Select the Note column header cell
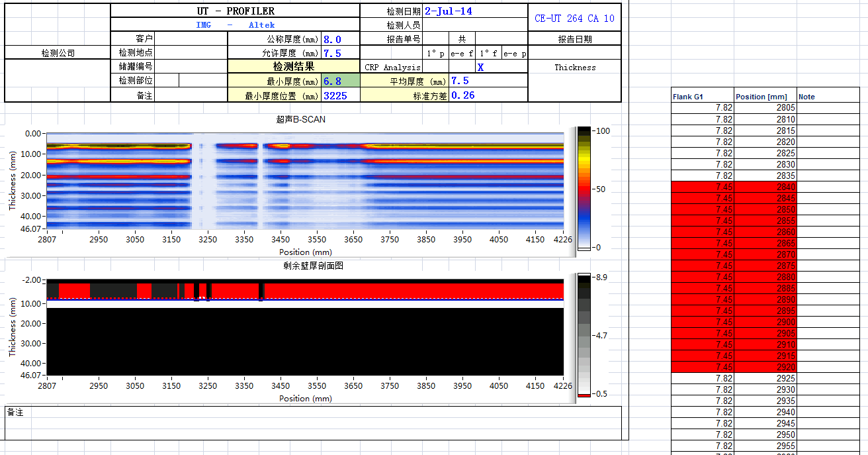868x455 pixels. [x=832, y=97]
